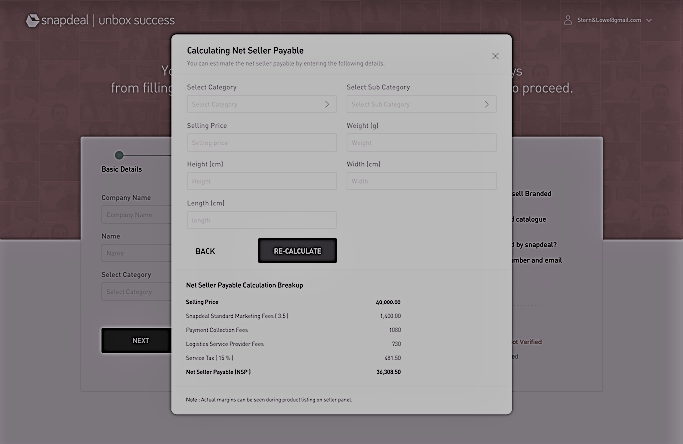
Task: Click the Calculating Net Seller Payable heading
Action: [x=245, y=51]
